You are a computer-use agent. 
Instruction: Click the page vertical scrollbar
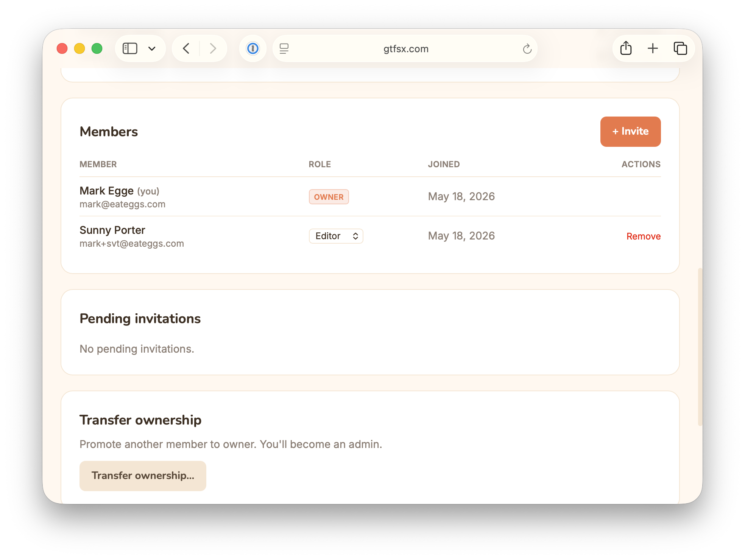pyautogui.click(x=700, y=347)
